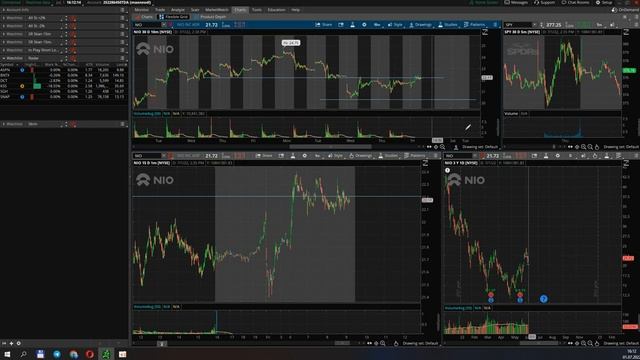Screen dimensions: 640x360
Task: Click the Symbol column header in the watchlist
Action: pos(7,64)
